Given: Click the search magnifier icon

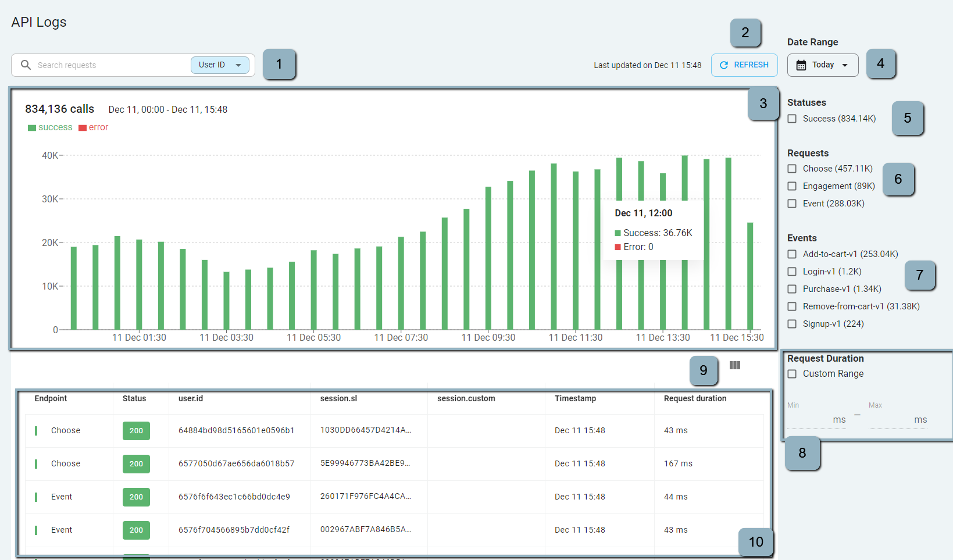Looking at the screenshot, I should tap(26, 65).
